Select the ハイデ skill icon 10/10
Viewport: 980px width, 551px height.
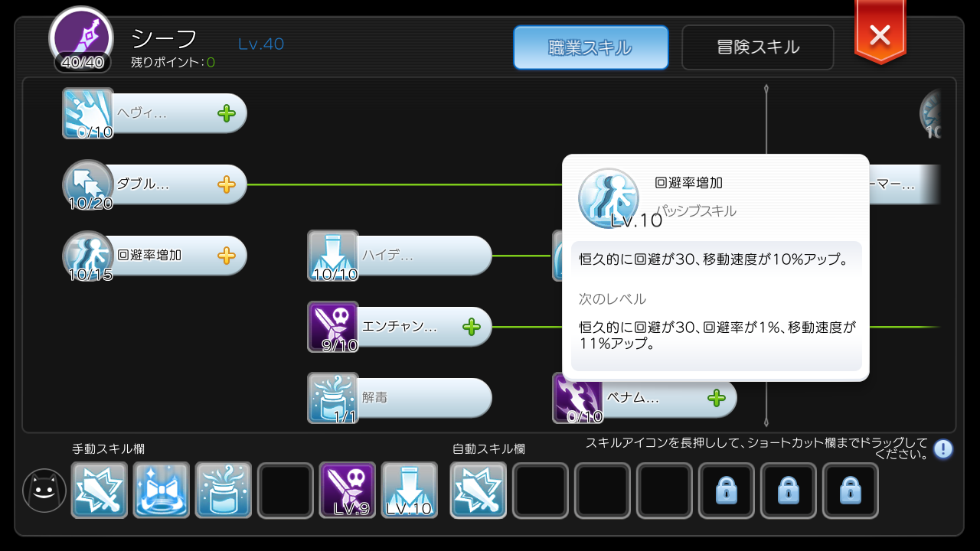(333, 256)
